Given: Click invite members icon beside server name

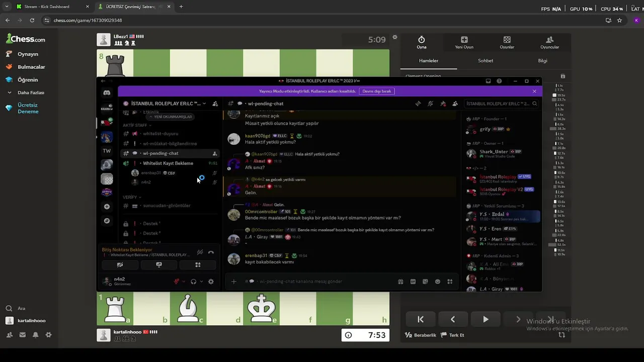Looking at the screenshot, I should pyautogui.click(x=215, y=104).
